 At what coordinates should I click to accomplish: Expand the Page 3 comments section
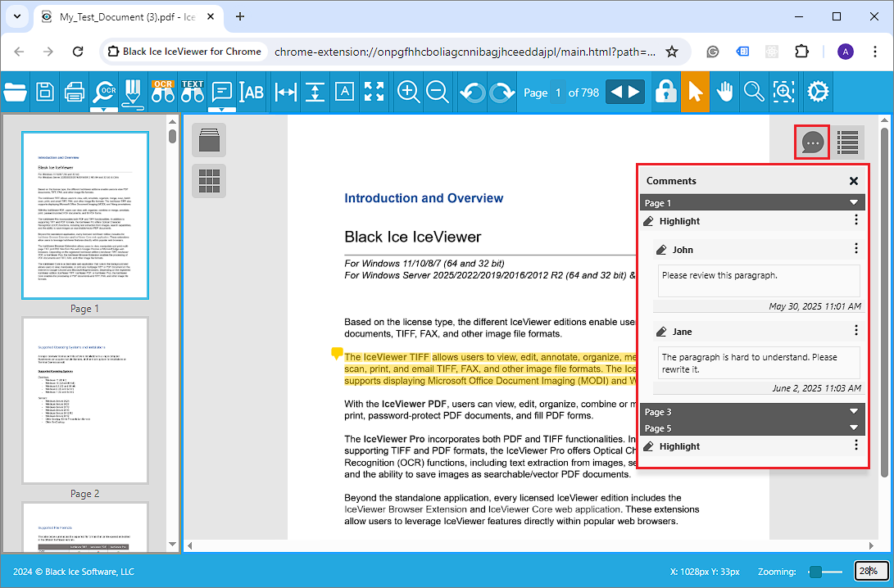coord(854,411)
